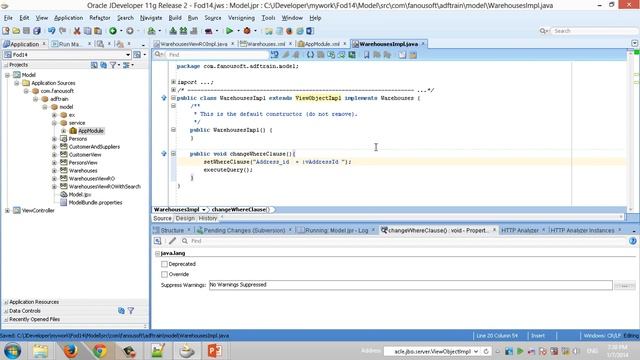Viewport: 640px width, 360px height.
Task: Click the braces block icon in editor toolbar
Action: [311, 55]
